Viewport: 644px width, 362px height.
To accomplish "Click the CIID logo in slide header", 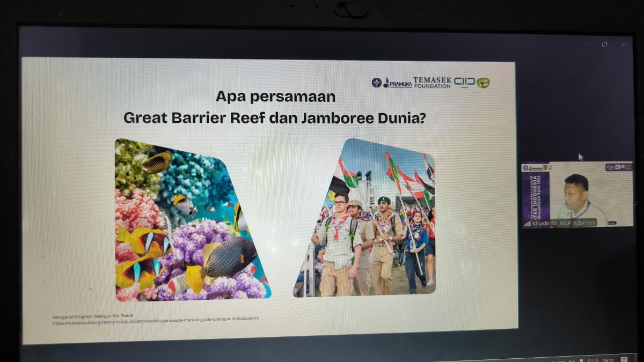I will pos(464,82).
